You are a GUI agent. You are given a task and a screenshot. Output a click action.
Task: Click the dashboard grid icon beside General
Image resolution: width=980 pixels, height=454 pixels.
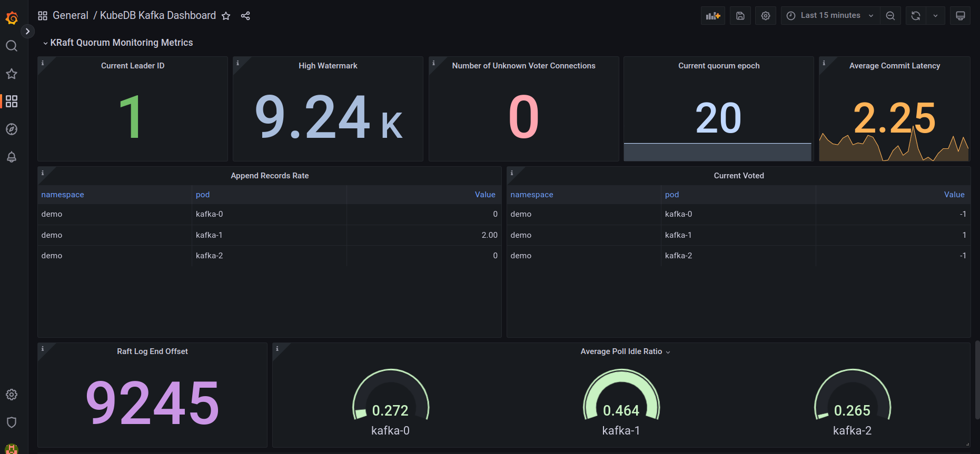tap(43, 16)
